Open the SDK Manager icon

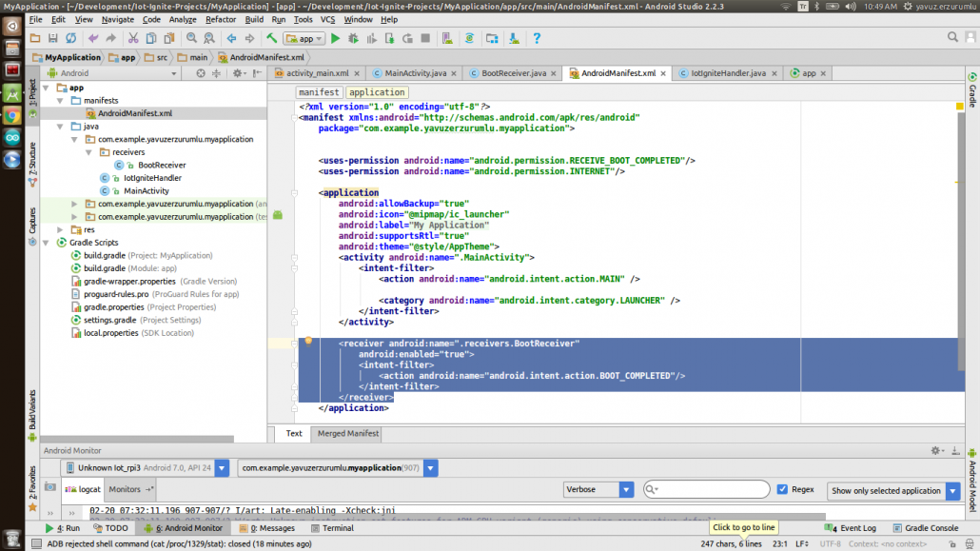pos(514,39)
